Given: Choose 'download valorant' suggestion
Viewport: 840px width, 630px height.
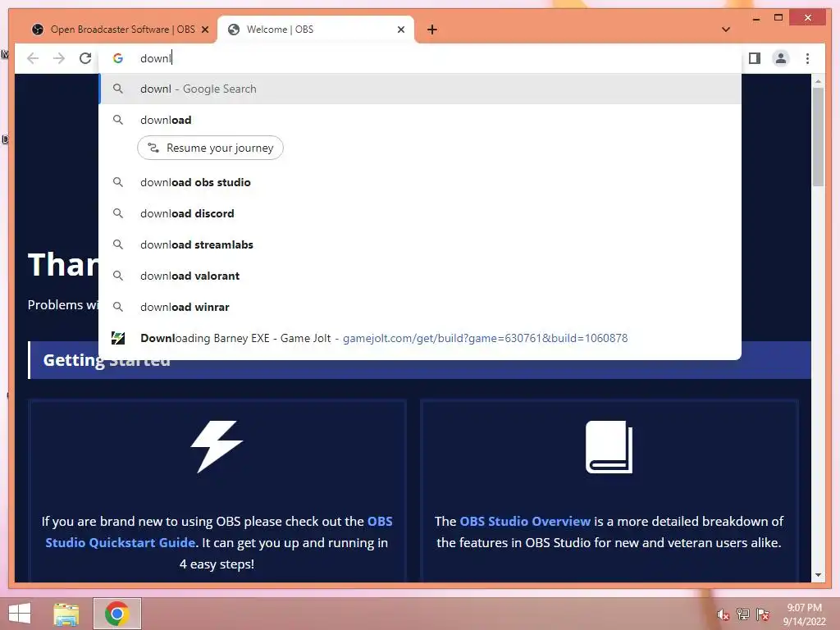Looking at the screenshot, I should (x=420, y=276).
